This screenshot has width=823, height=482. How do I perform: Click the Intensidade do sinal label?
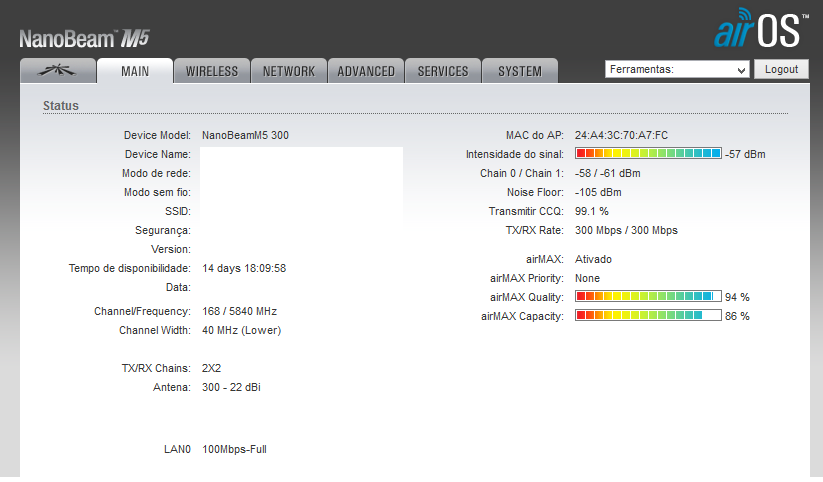point(515,154)
